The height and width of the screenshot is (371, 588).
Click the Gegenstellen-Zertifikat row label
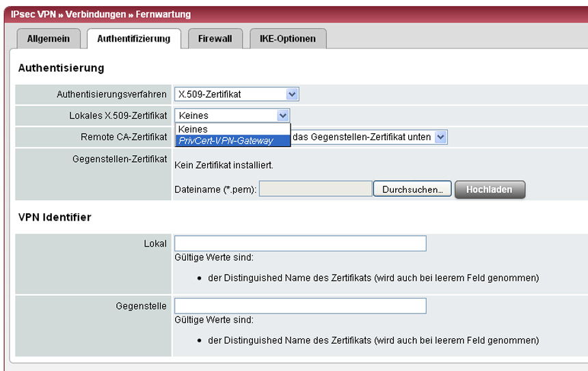[120, 159]
